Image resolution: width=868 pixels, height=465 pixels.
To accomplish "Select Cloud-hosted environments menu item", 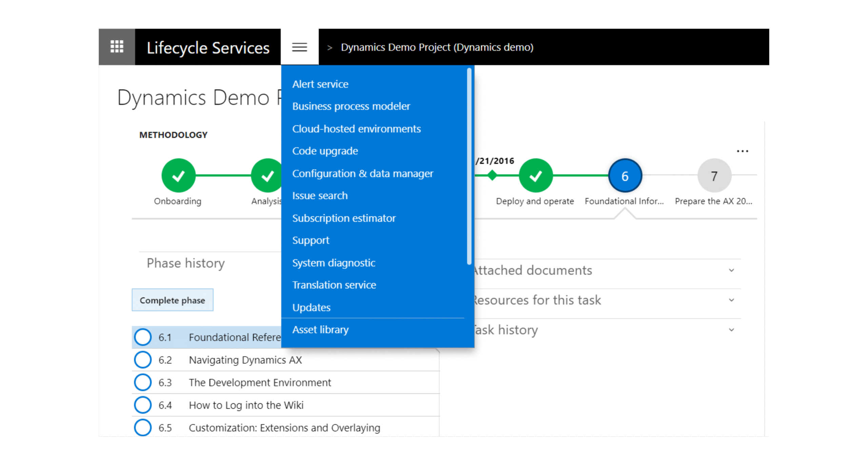I will tap(356, 129).
